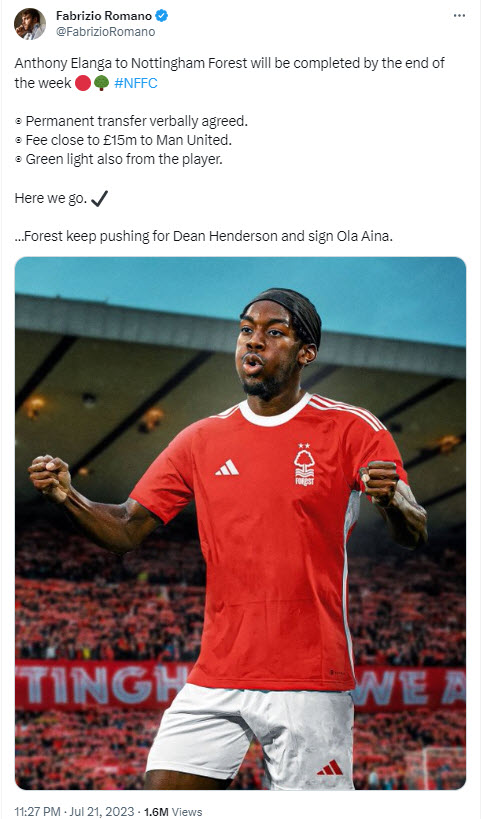Open the three-dot more options menu
This screenshot has height=819, width=482.
pyautogui.click(x=459, y=16)
